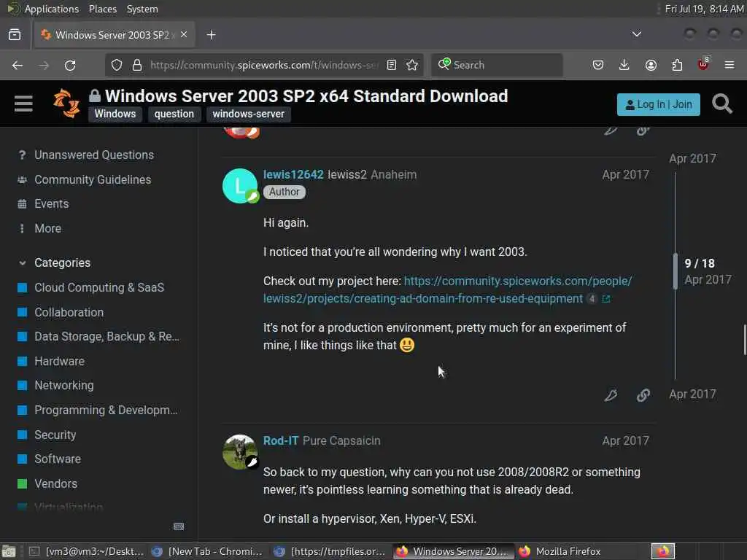Click the topic timeline scroller handle at 9 / 18
The width and height of the screenshot is (747, 560).
pos(675,271)
